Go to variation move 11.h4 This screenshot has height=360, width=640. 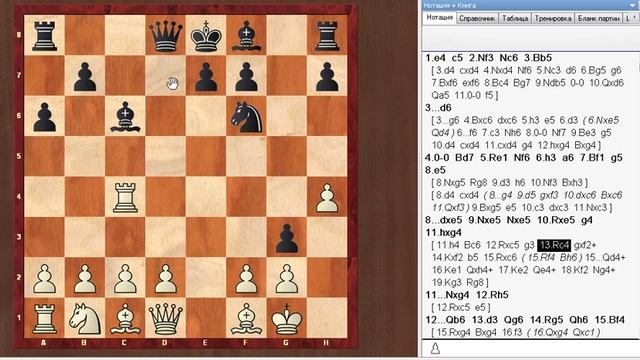(x=448, y=245)
